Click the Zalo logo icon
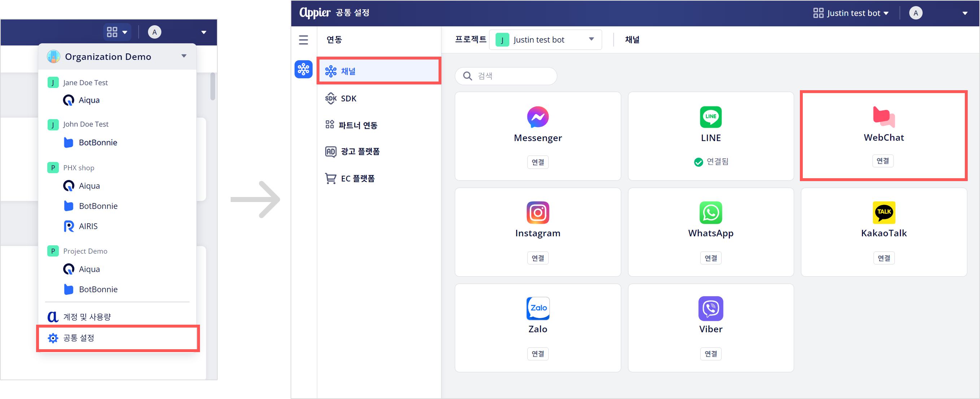 (x=538, y=308)
